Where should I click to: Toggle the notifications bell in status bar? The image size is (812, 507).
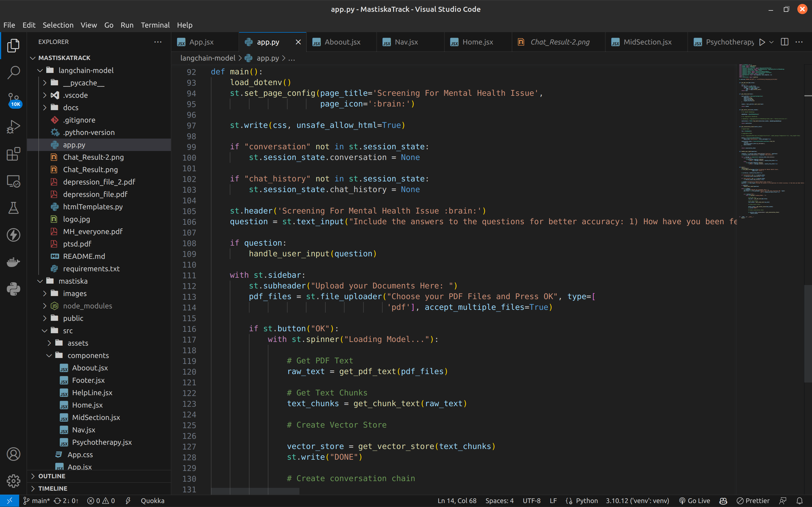click(800, 501)
